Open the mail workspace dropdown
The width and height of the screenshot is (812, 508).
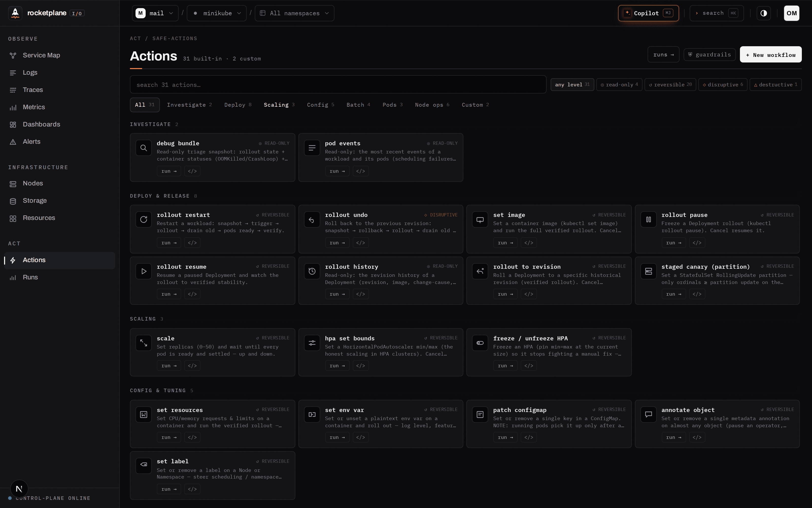pos(155,13)
